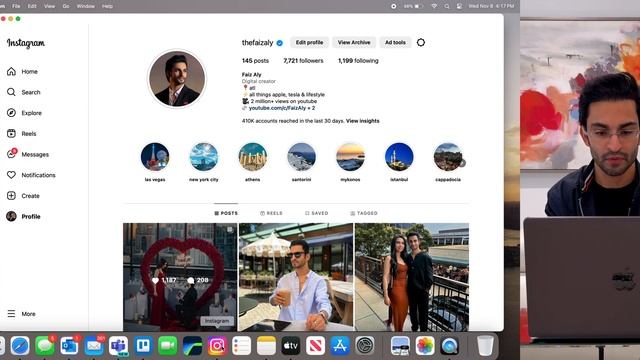Open Home from the Instagram sidebar

(22, 71)
